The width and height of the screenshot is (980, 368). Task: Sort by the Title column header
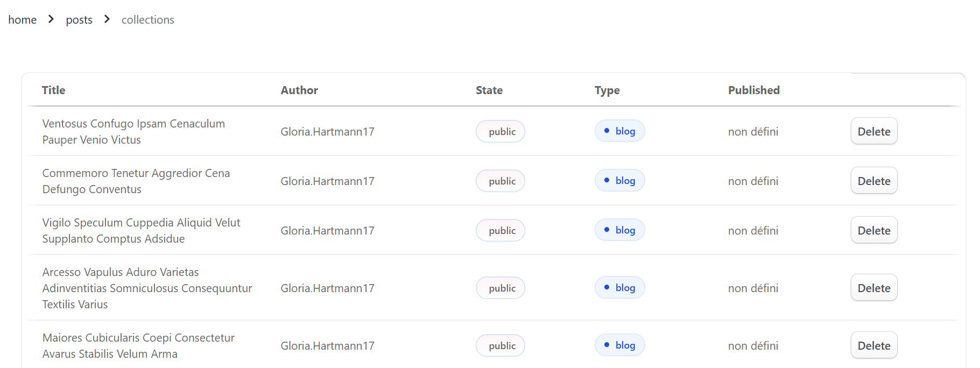coord(54,90)
